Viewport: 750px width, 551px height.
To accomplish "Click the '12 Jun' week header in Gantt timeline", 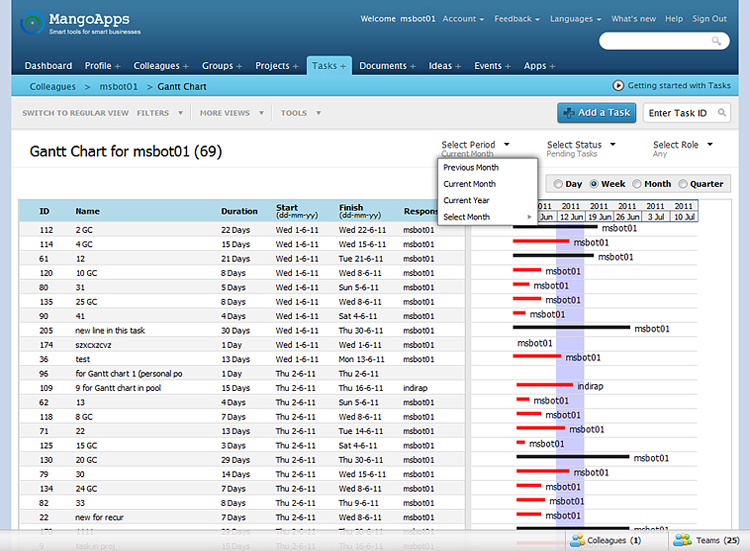I will 571,217.
